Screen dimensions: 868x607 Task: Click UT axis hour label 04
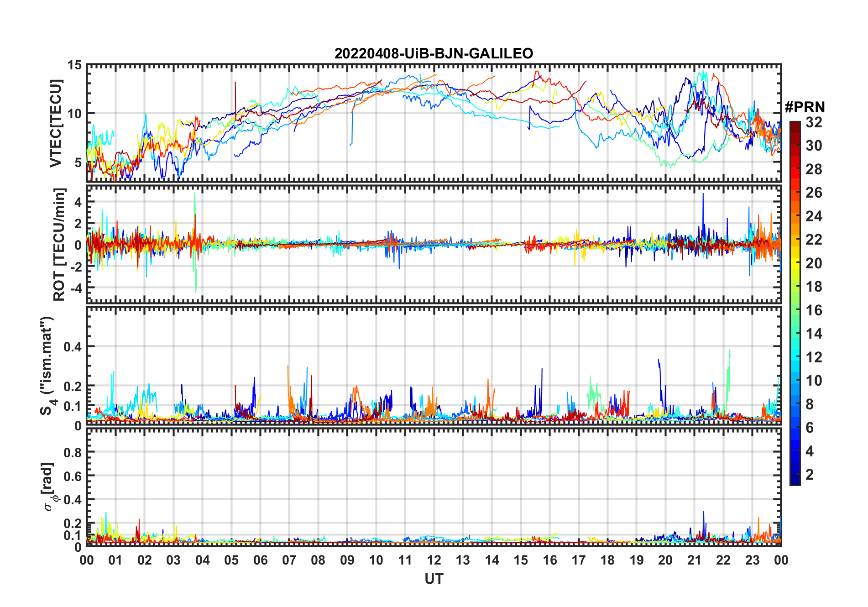point(203,560)
